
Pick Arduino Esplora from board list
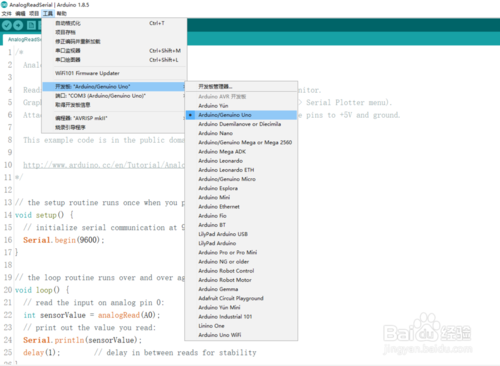point(241,188)
